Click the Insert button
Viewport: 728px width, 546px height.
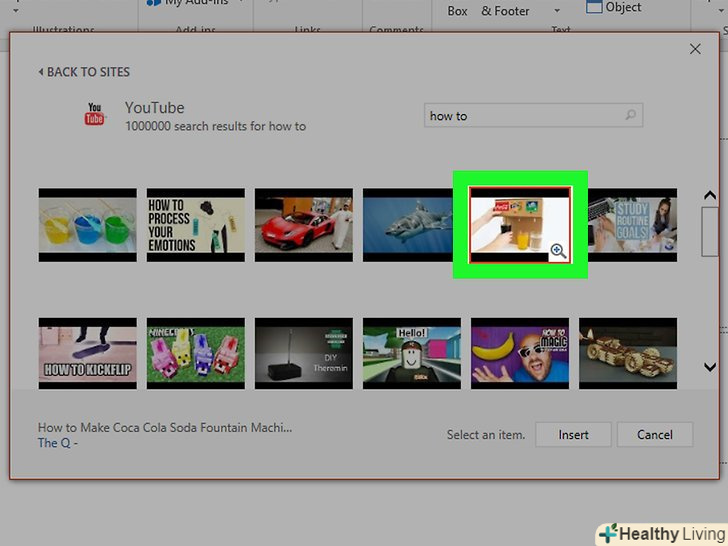(x=573, y=435)
